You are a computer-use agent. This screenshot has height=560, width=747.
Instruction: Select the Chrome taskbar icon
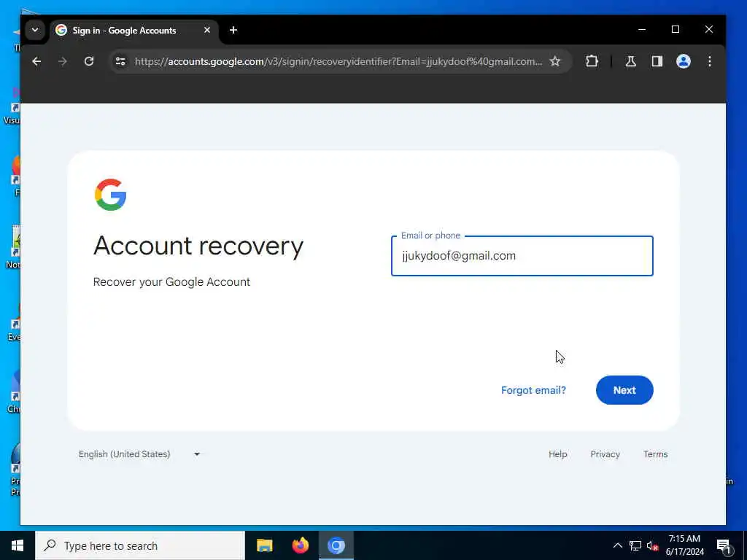[x=336, y=545]
